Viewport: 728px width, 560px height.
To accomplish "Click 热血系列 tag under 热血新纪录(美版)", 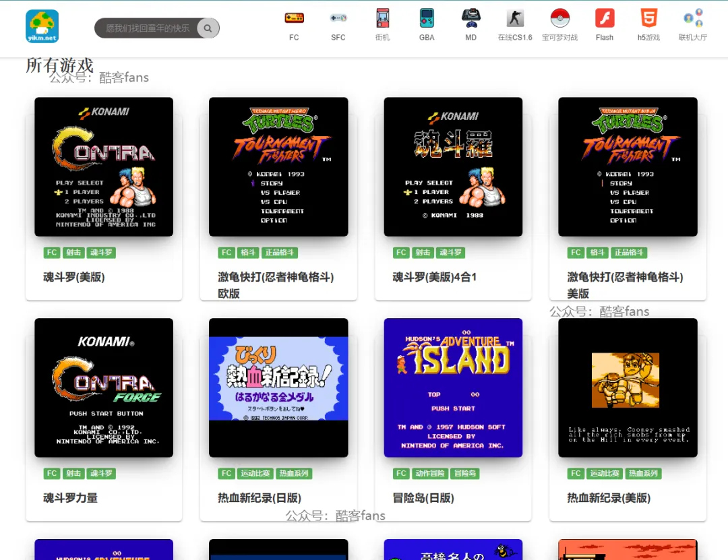I will [643, 474].
